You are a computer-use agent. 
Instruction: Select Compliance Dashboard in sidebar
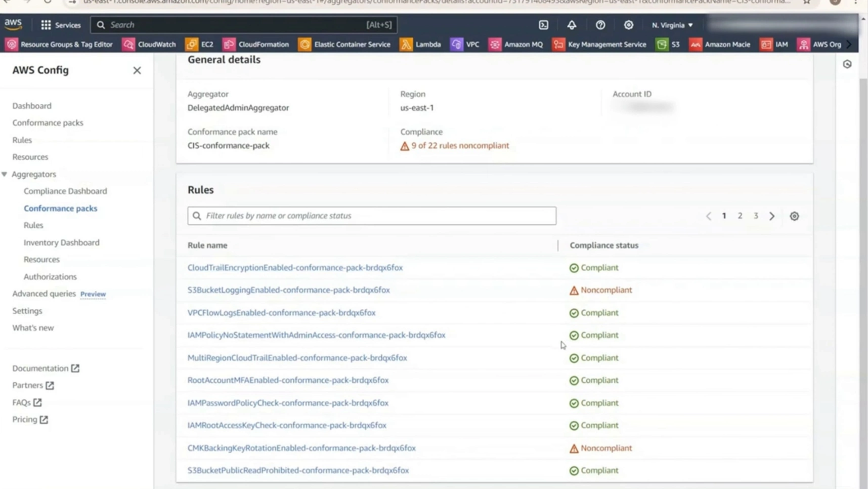(65, 191)
